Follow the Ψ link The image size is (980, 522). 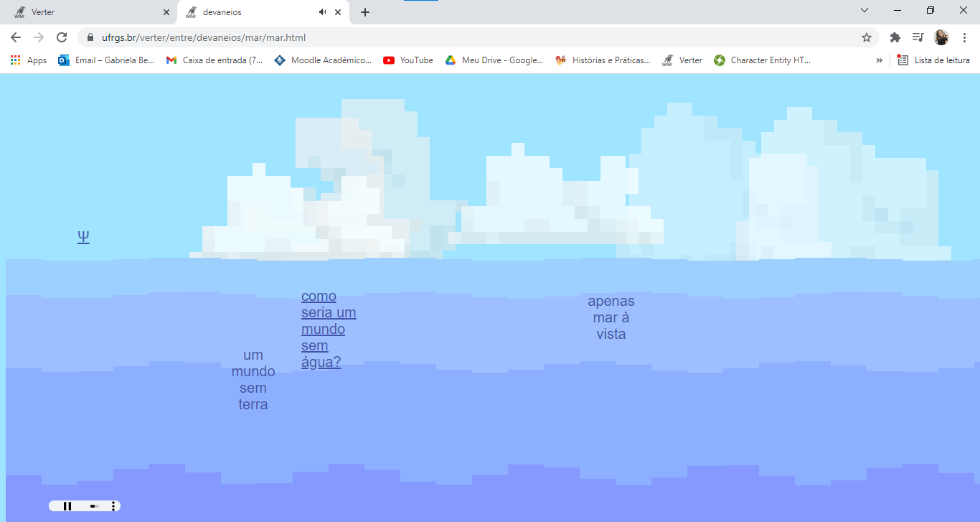[x=83, y=237]
